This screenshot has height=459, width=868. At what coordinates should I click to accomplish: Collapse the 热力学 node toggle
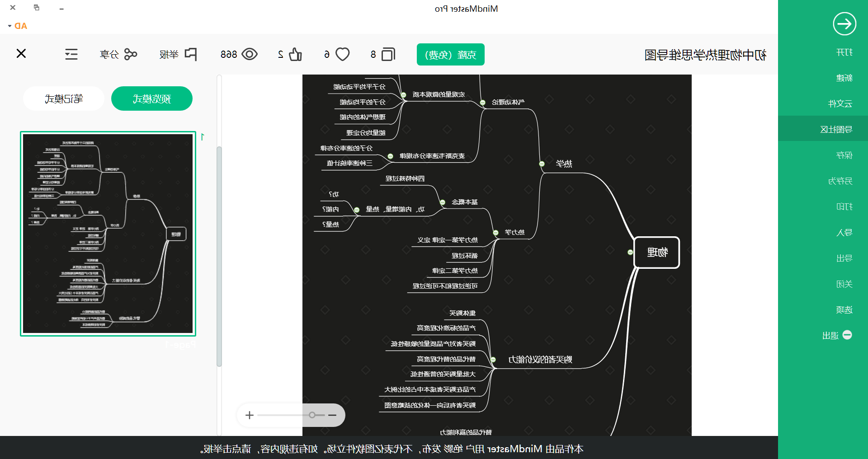(x=495, y=233)
